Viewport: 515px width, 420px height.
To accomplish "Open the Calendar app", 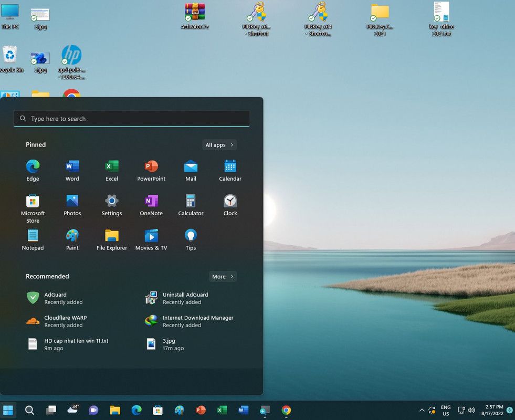I will (230, 171).
